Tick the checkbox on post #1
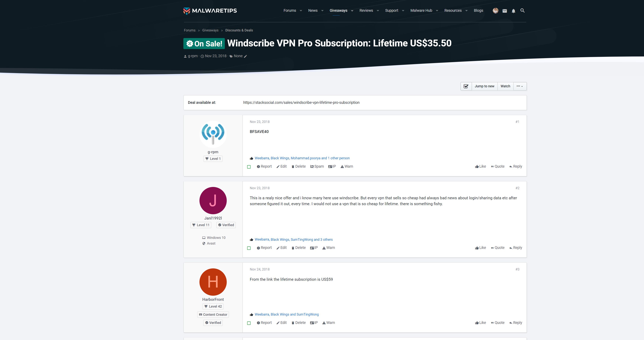644x340 pixels. [x=249, y=167]
